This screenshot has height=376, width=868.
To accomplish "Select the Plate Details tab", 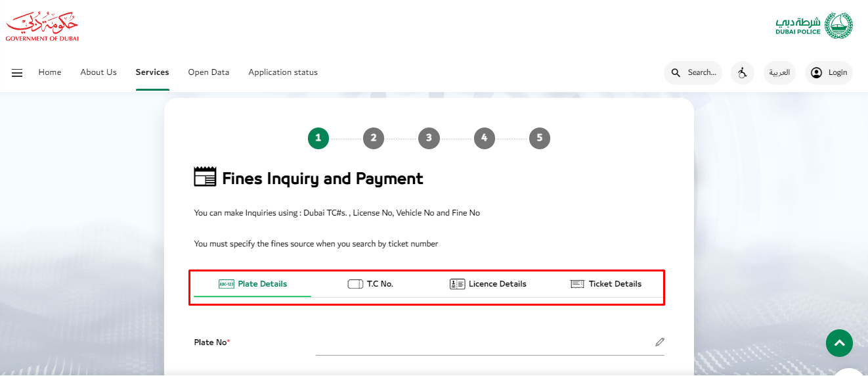I will pos(253,284).
